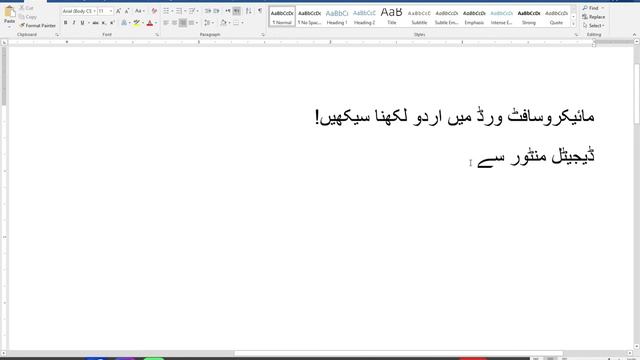
Task: Open Find dropdown arrow
Action: [x=603, y=8]
